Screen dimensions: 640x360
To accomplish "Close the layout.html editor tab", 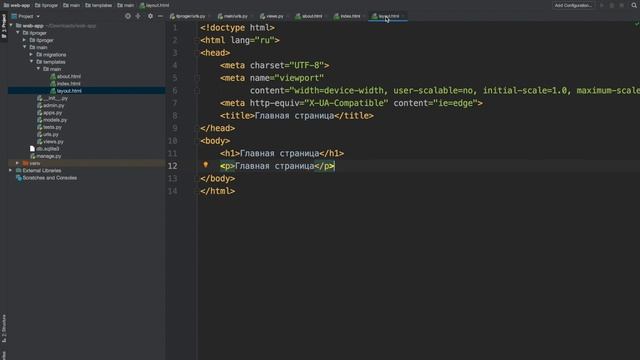I will point(403,16).
